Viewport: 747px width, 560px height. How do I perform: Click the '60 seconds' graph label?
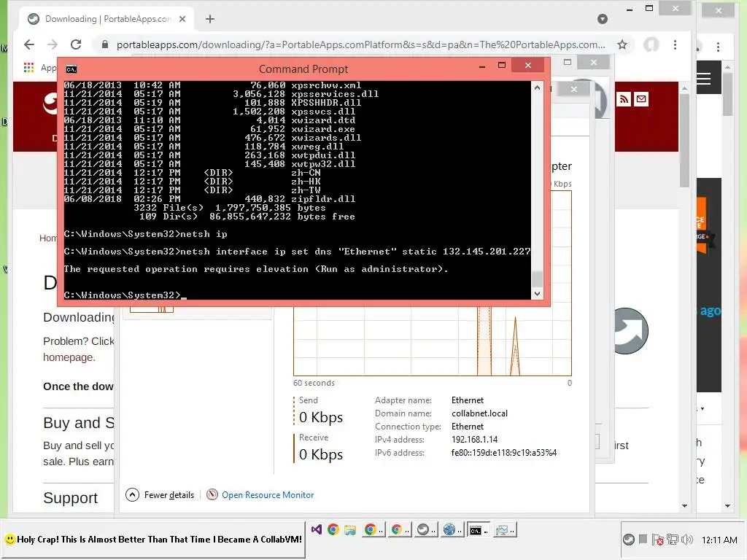(314, 383)
